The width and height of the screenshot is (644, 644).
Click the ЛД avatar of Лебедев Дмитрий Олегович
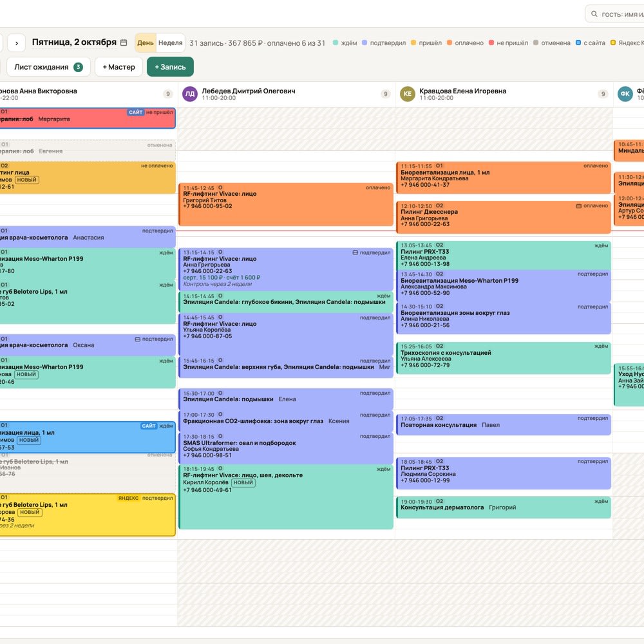point(190,94)
